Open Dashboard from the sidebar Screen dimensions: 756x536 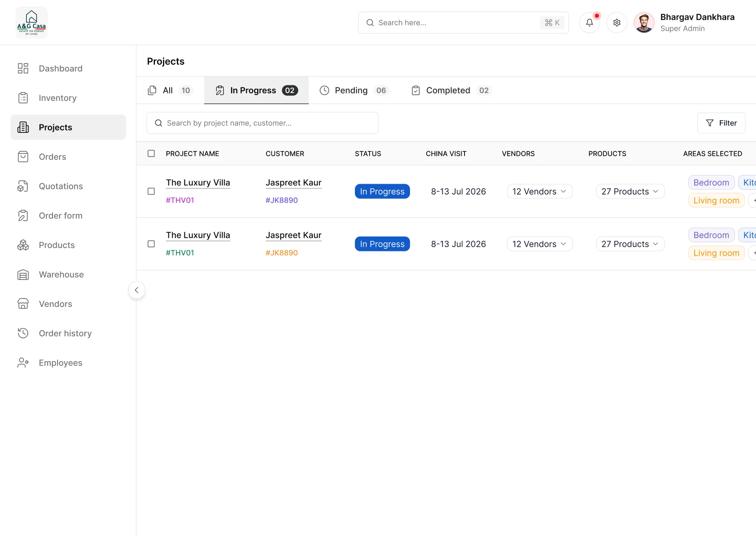tap(68, 69)
